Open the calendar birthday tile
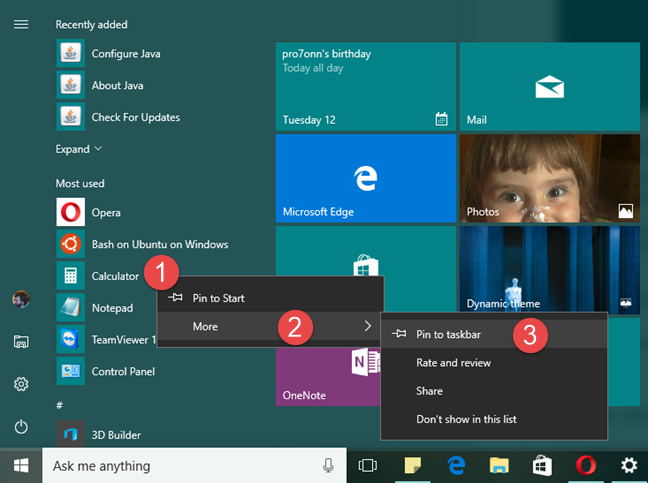Image resolution: width=648 pixels, height=483 pixels. 366,86
